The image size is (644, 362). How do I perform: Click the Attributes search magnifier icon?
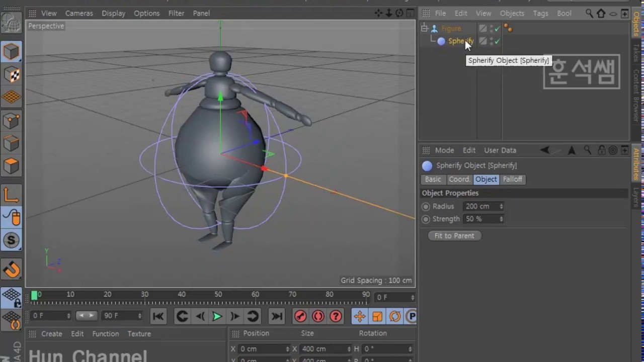tap(587, 150)
